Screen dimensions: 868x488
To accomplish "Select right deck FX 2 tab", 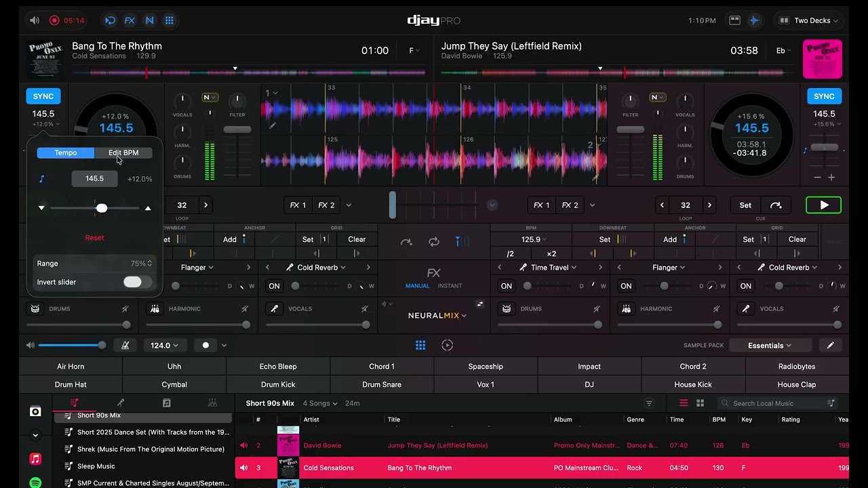I will click(x=570, y=205).
